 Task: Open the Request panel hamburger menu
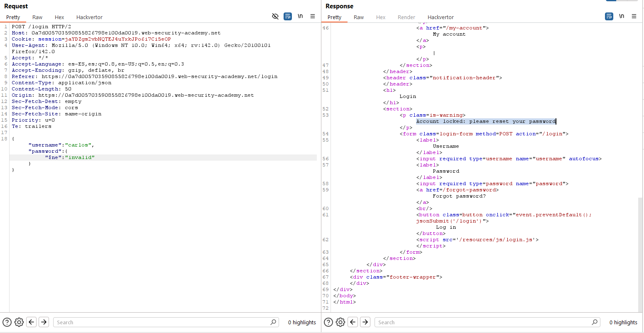(x=313, y=16)
